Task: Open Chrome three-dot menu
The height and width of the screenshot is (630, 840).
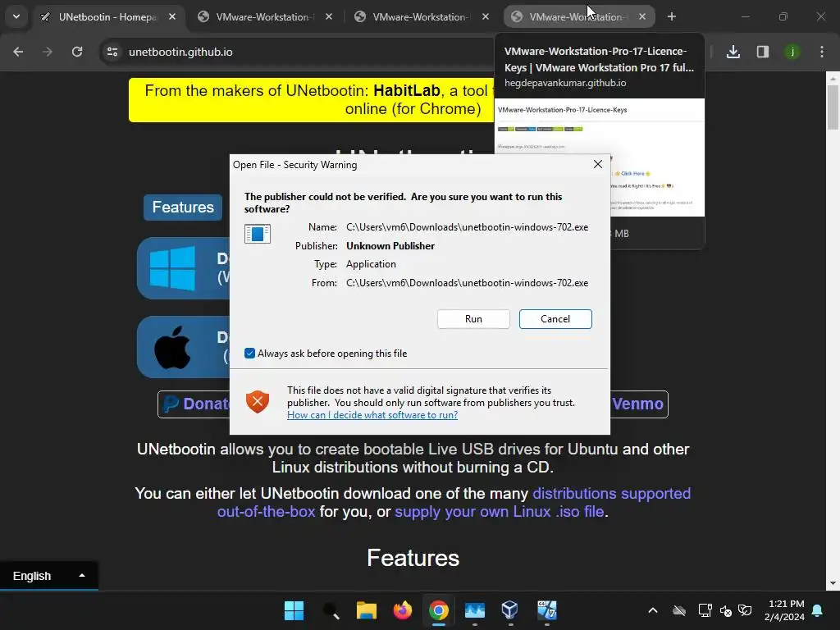Action: pos(822,52)
